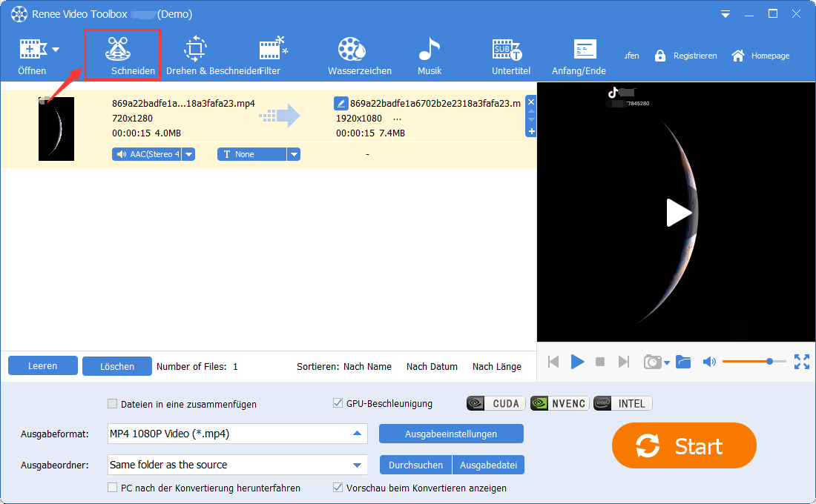Open the Musik tool
This screenshot has width=816, height=504.
coord(430,56)
